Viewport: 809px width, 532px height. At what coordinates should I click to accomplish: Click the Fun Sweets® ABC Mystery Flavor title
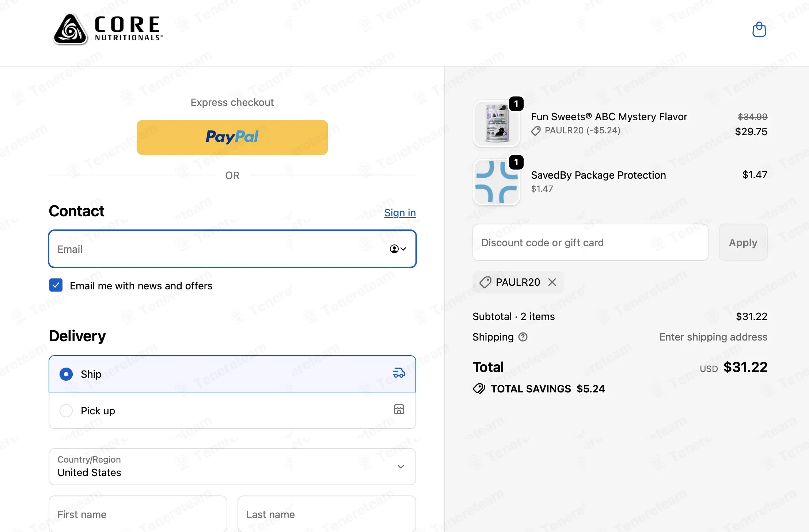tap(609, 117)
